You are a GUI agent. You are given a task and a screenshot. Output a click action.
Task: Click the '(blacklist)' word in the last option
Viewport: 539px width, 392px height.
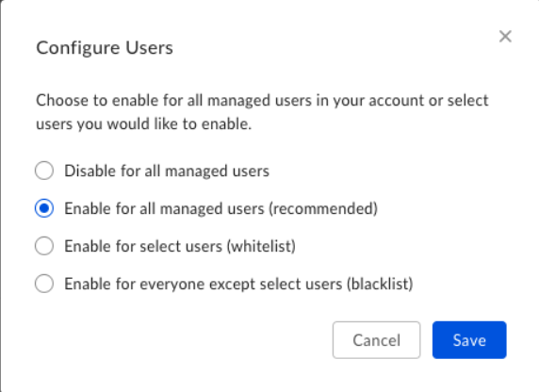click(x=380, y=284)
